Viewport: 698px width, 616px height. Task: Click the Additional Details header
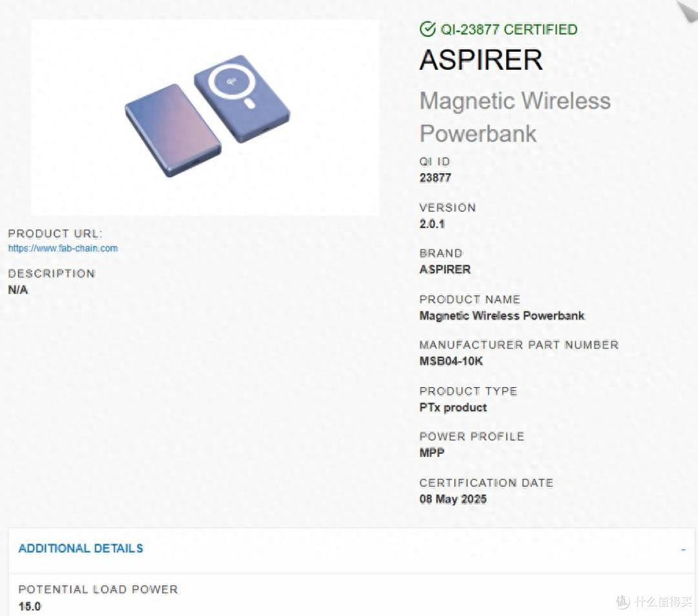pyautogui.click(x=81, y=548)
